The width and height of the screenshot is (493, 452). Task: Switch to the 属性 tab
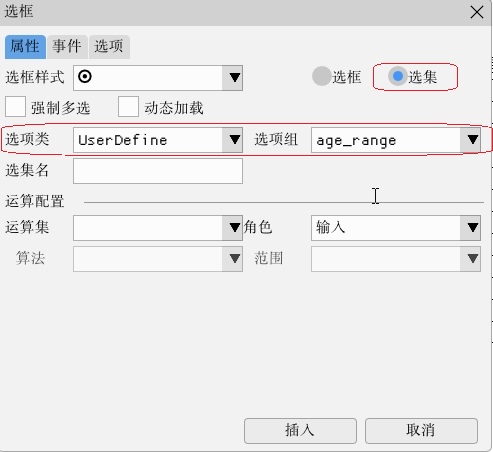point(25,47)
